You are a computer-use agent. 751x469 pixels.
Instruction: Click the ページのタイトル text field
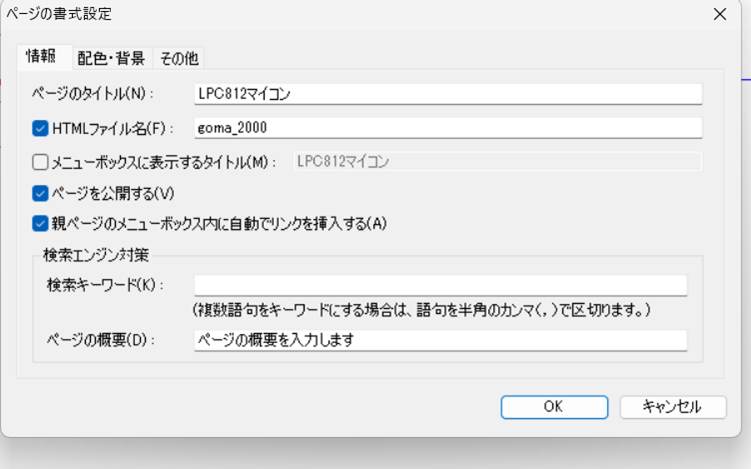tap(448, 94)
